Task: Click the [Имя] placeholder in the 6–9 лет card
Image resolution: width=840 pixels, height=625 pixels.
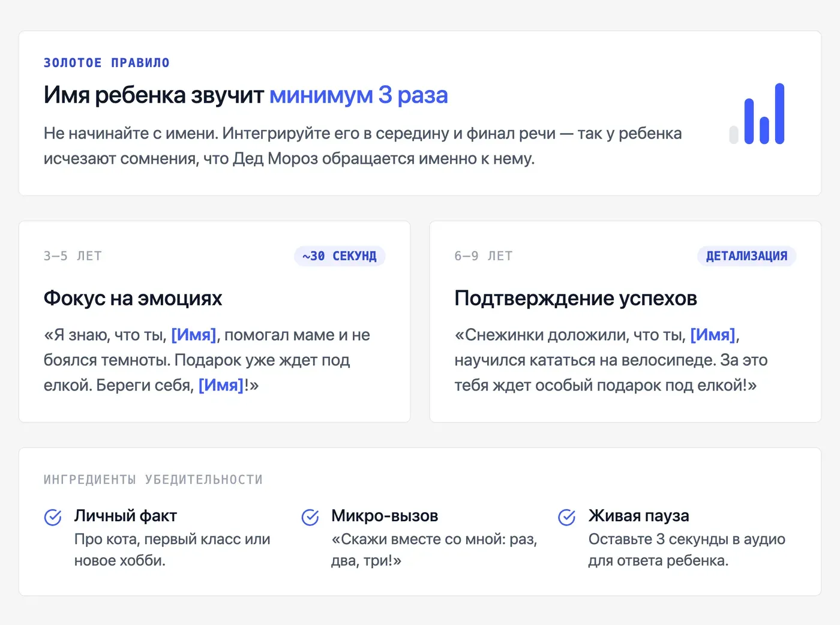Action: click(713, 335)
